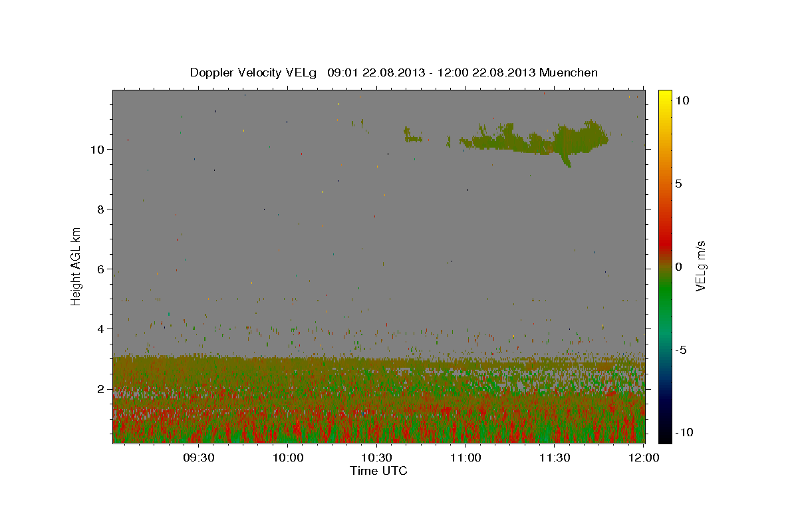Screen dimensions: 798x532
Task: Click the colorbar tick label 5
Action: pos(679,184)
